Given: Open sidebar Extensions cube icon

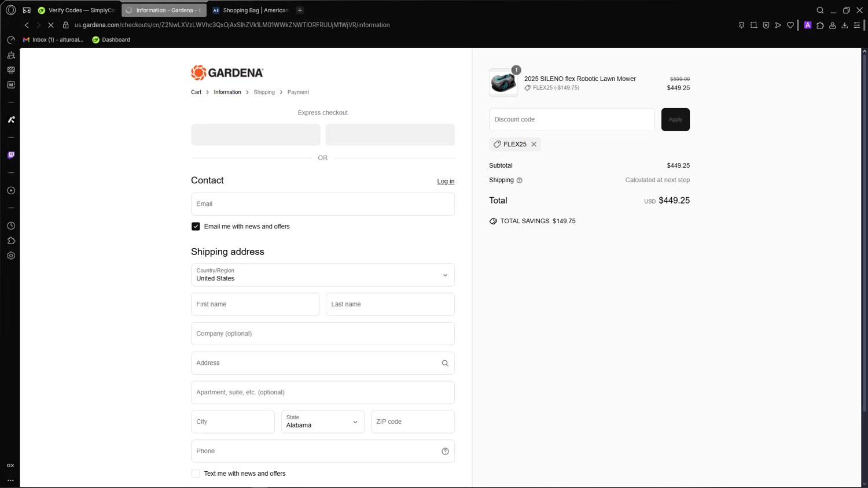Looking at the screenshot, I should coord(11,241).
